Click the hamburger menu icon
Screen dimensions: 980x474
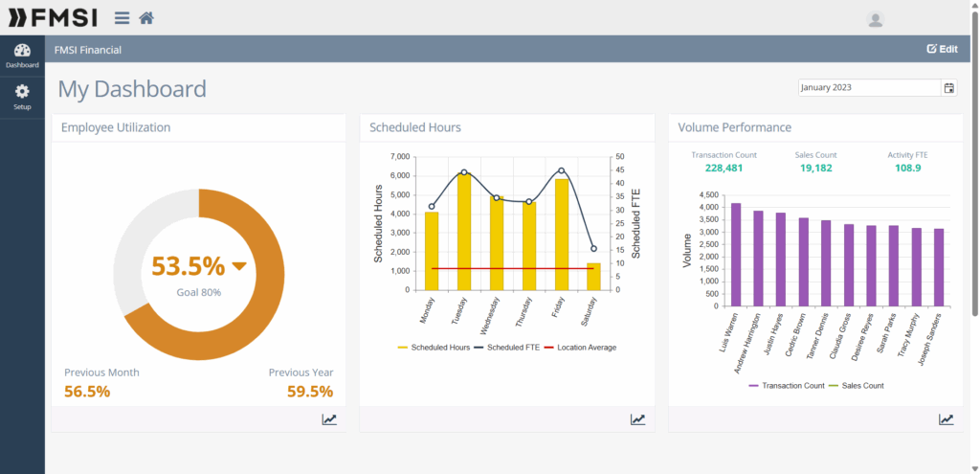(x=122, y=18)
